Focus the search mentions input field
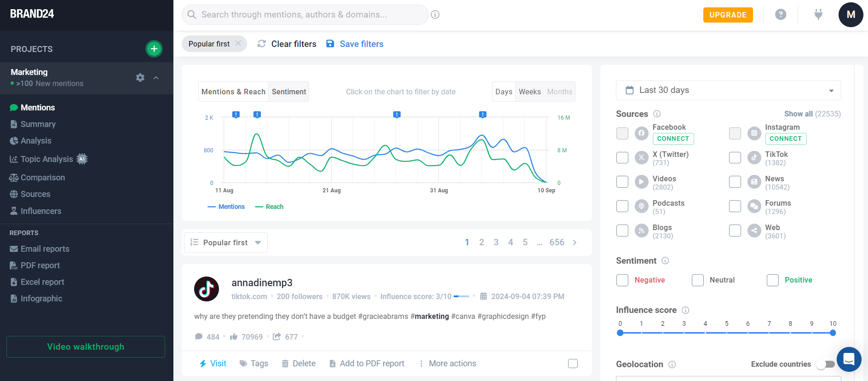The image size is (868, 381). [x=305, y=15]
